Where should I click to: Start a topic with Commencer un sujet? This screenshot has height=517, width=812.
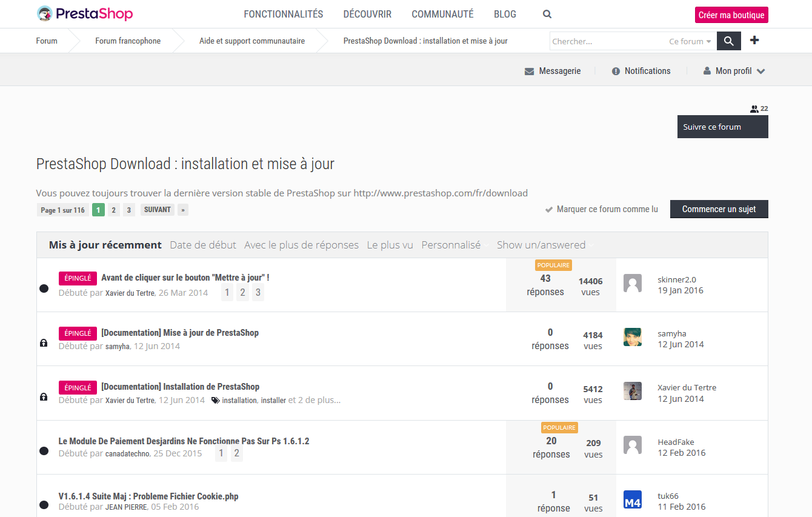(719, 209)
